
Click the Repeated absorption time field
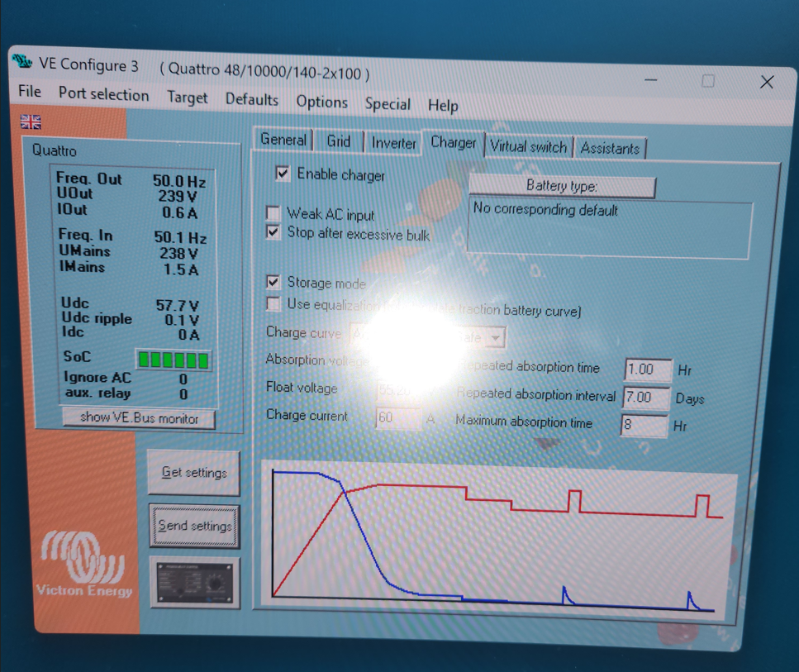click(648, 369)
